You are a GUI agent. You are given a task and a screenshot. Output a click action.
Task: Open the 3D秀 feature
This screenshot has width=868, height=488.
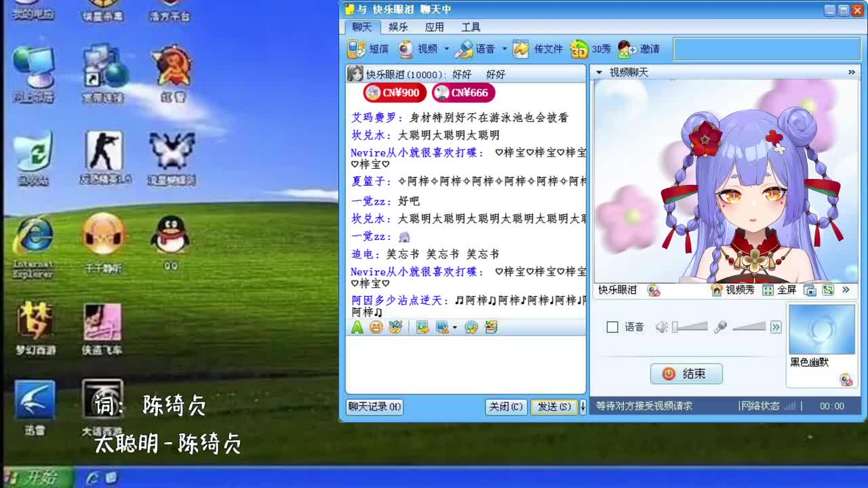590,49
